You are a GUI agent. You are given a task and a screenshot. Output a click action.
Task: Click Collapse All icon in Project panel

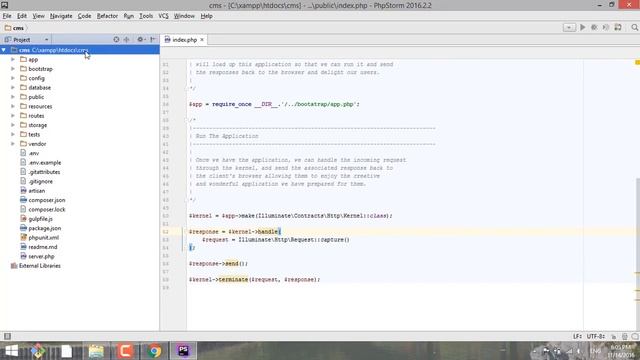coord(127,39)
